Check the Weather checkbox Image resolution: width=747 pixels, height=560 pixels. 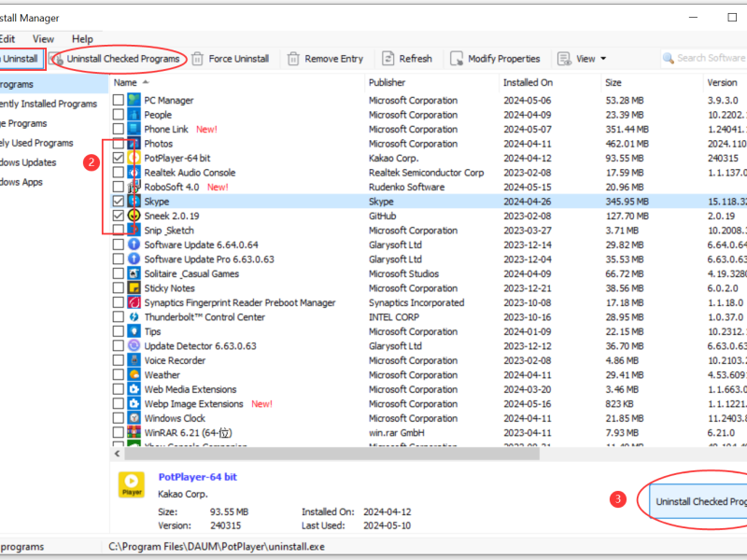(x=119, y=375)
